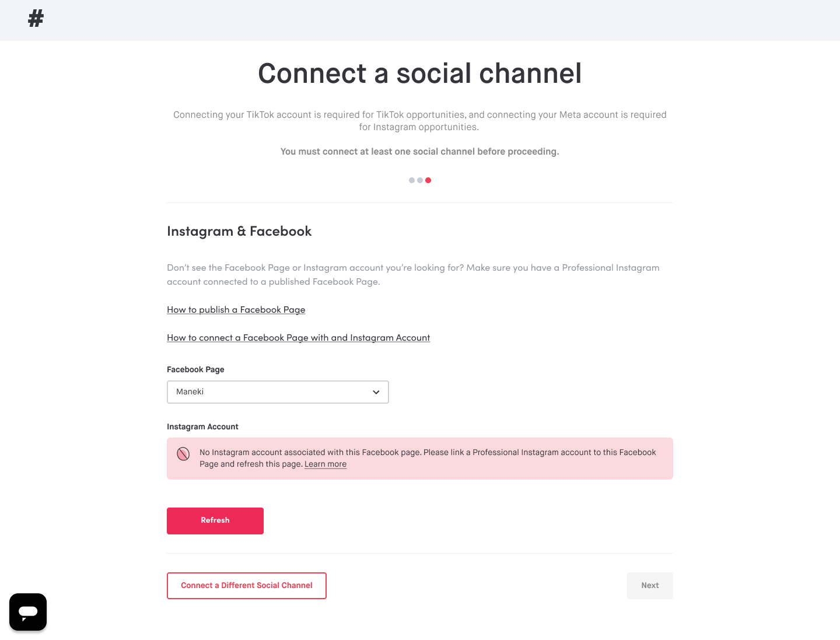Click the red Refresh button
This screenshot has height=640, width=840.
click(215, 521)
